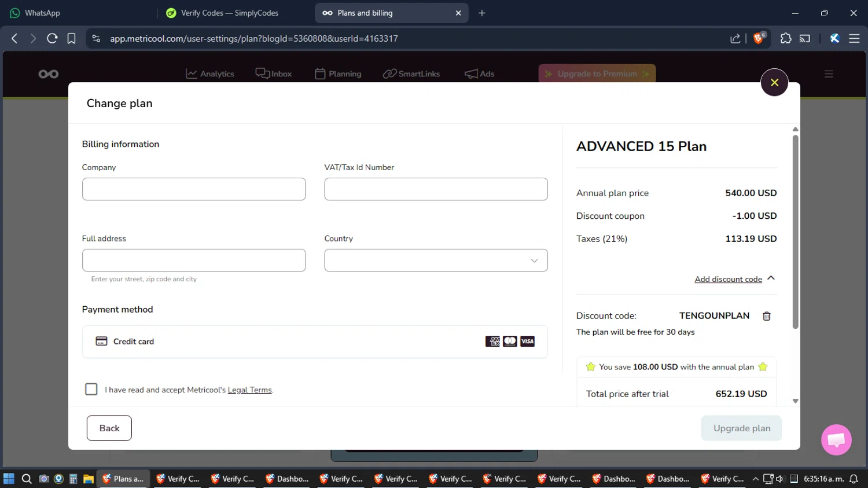Select the Plans a... taskbar window
This screenshot has height=488, width=868.
pos(123,479)
